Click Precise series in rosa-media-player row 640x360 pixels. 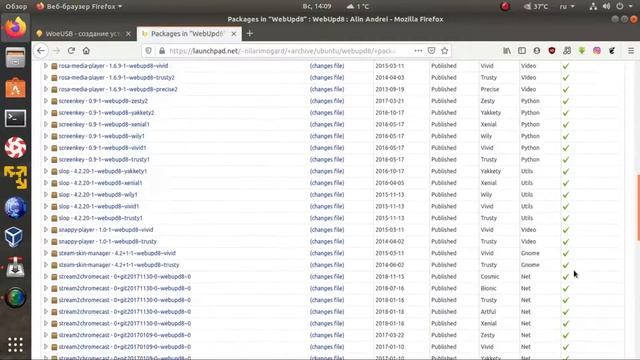489,89
